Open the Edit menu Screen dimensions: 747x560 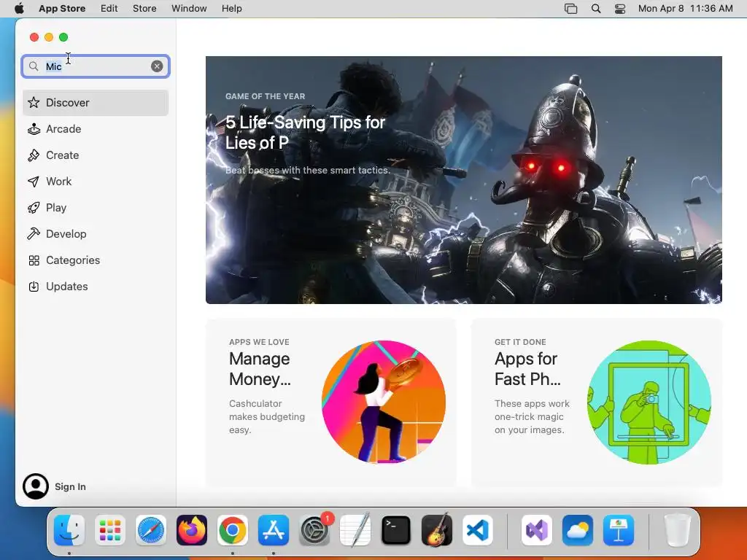coord(109,9)
